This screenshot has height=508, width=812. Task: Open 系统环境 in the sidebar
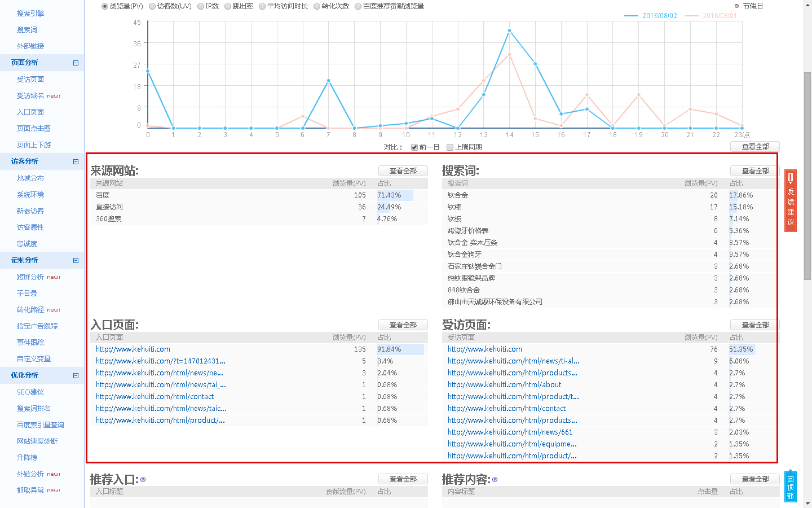click(30, 195)
